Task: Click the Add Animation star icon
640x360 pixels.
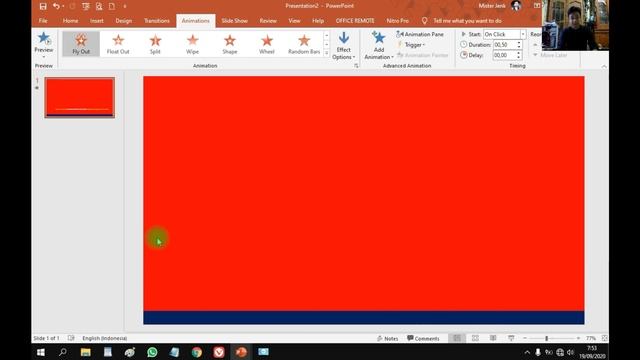Action: click(x=378, y=38)
